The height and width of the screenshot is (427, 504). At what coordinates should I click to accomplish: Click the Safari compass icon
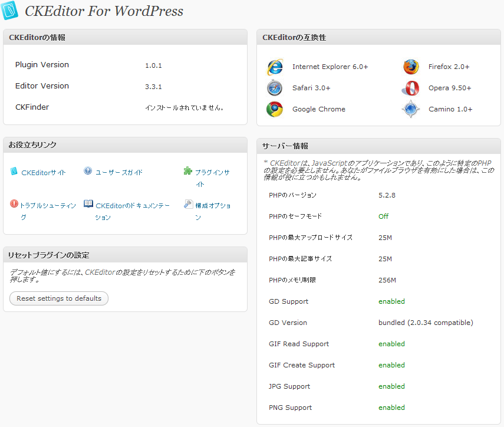[275, 88]
